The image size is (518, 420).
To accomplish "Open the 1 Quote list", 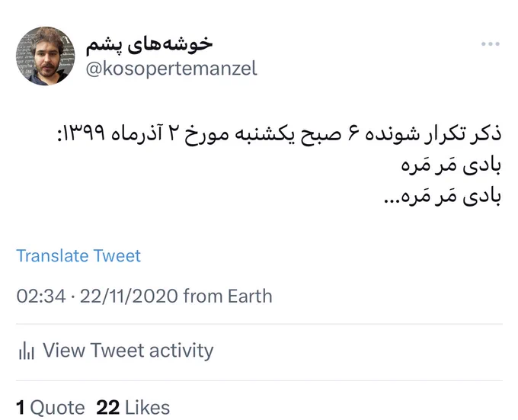I will 50,408.
